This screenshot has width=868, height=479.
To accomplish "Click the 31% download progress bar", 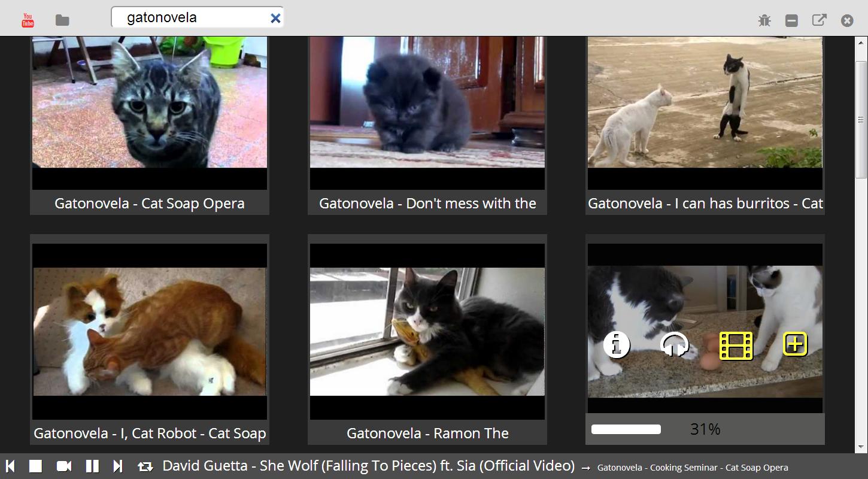I will 626,429.
